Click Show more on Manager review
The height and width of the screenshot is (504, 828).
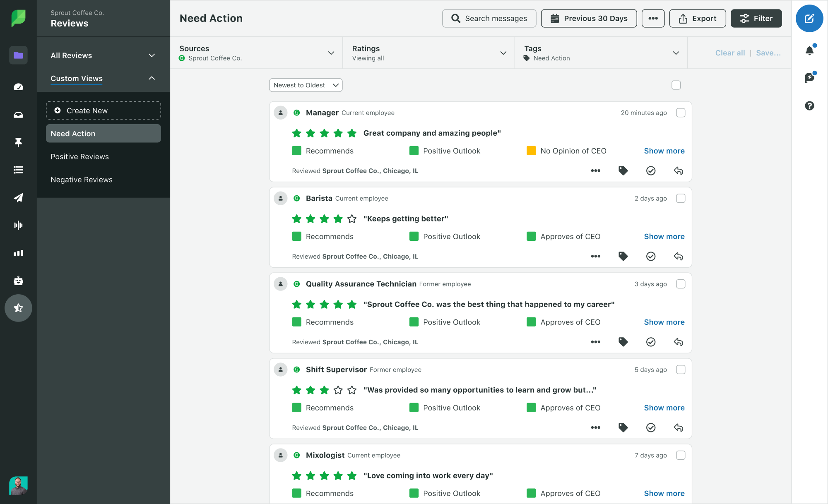click(664, 151)
